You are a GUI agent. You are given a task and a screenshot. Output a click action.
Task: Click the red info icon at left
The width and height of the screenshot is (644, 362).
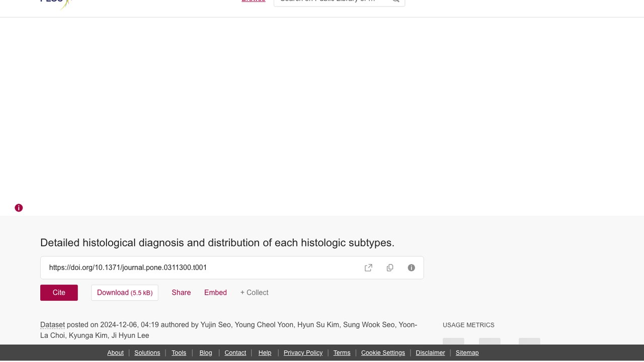coord(19,208)
